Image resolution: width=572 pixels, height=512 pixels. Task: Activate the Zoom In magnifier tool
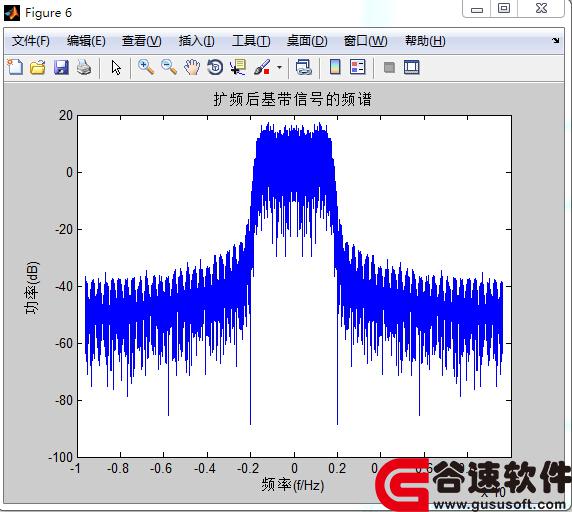point(146,67)
